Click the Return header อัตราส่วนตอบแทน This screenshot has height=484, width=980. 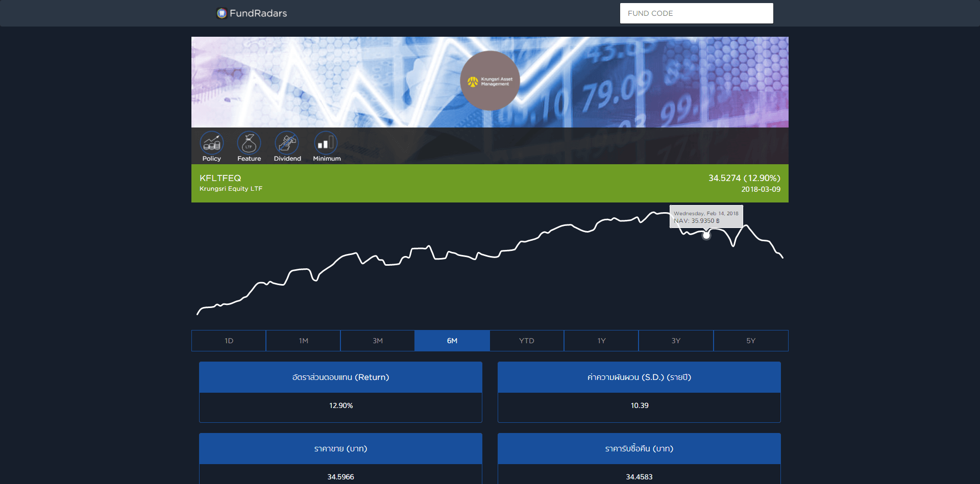[x=340, y=377]
